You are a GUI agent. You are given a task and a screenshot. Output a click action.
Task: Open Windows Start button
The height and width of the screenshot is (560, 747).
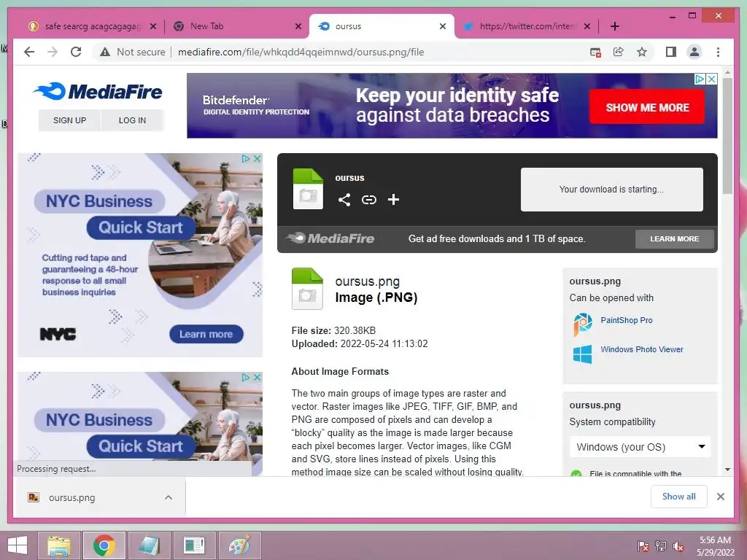coord(18,545)
